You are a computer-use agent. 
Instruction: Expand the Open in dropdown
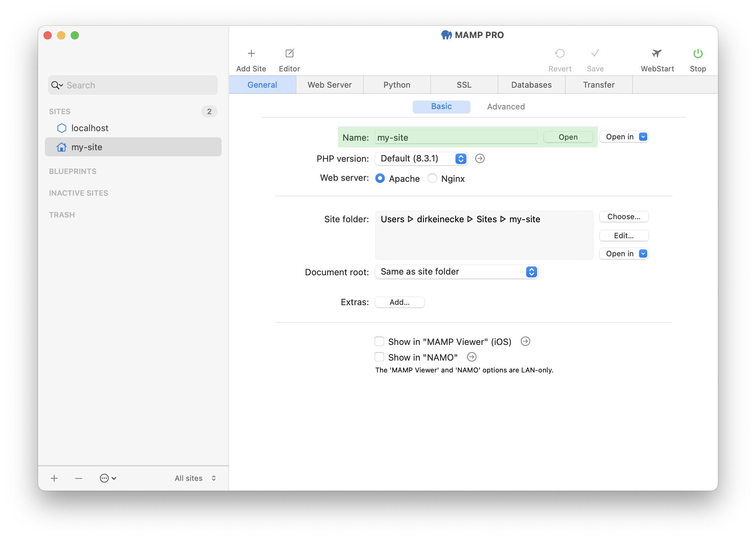pos(642,136)
